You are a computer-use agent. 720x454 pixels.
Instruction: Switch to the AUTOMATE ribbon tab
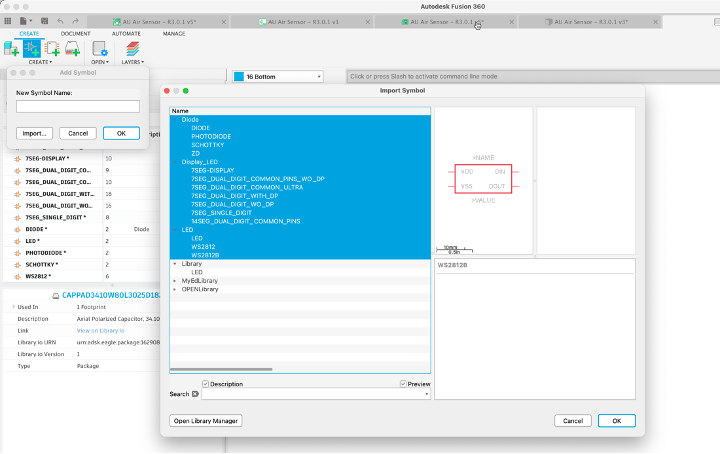[x=126, y=34]
